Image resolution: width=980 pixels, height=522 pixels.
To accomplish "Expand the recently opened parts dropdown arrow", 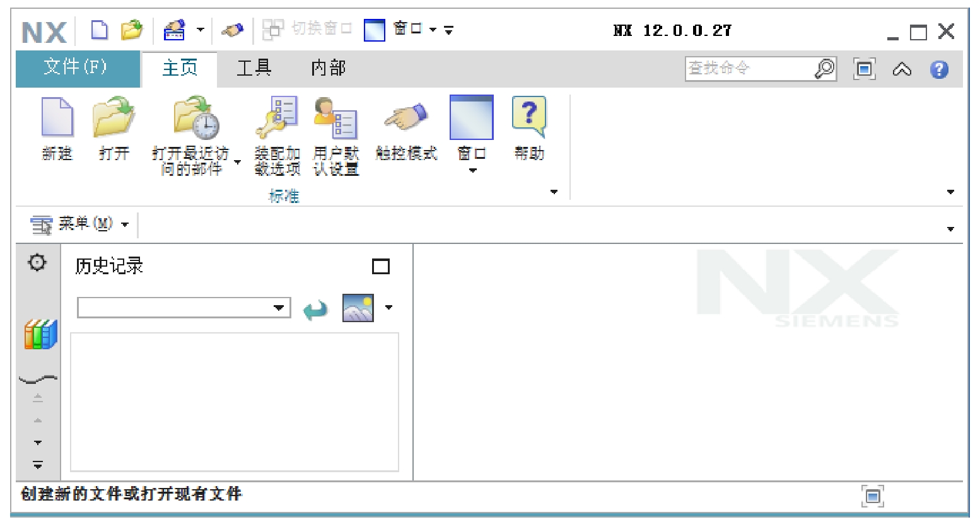I will tap(238, 162).
